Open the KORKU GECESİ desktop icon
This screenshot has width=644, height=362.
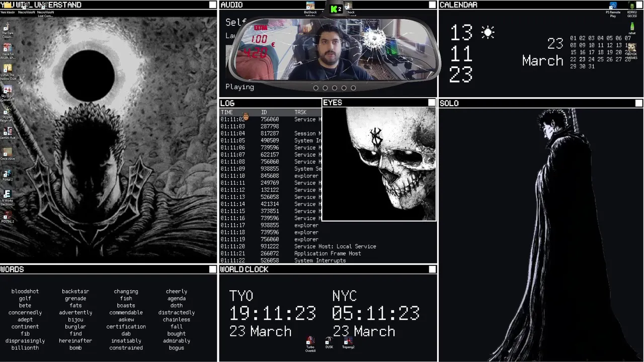(x=632, y=9)
